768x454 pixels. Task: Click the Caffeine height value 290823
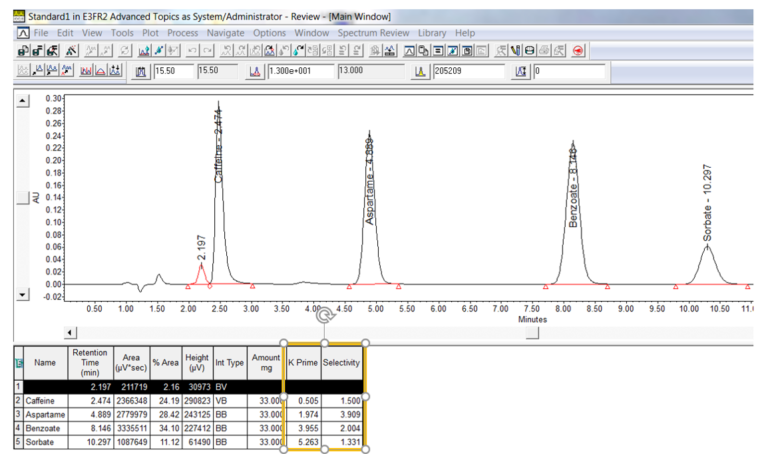click(197, 401)
